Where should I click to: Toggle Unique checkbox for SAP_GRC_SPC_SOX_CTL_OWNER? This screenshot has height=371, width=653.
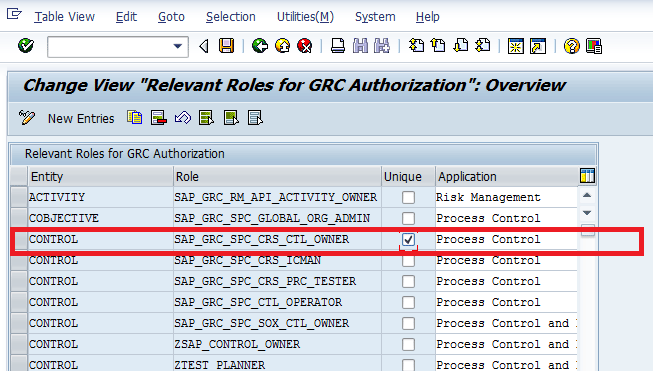coord(408,323)
